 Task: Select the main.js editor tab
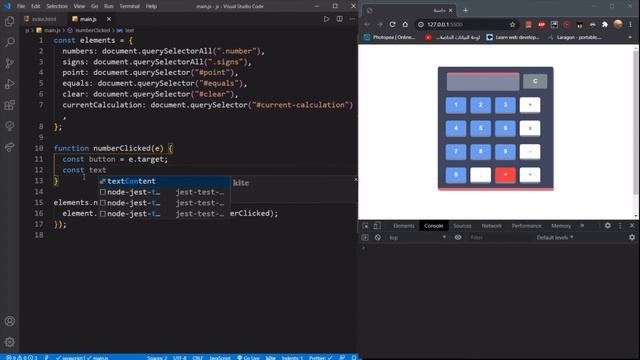(88, 19)
